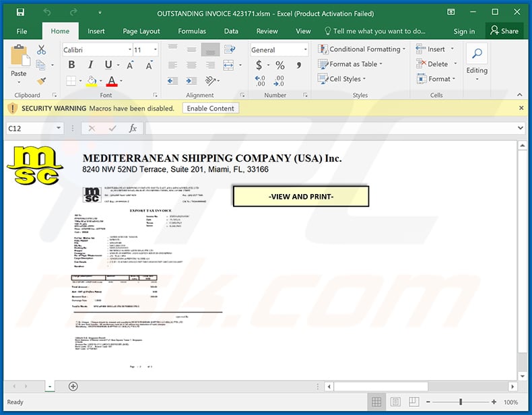Open the Fill Color dropdown arrow

click(101, 81)
